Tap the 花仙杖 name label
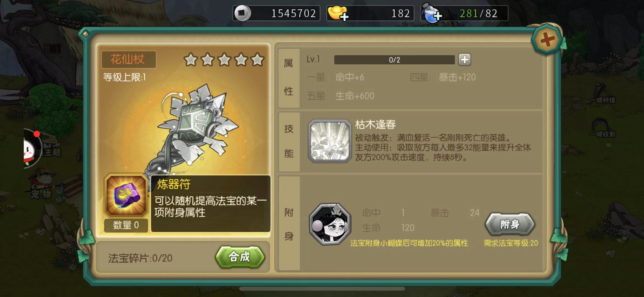Viewport: 644px width, 297px height. point(129,59)
